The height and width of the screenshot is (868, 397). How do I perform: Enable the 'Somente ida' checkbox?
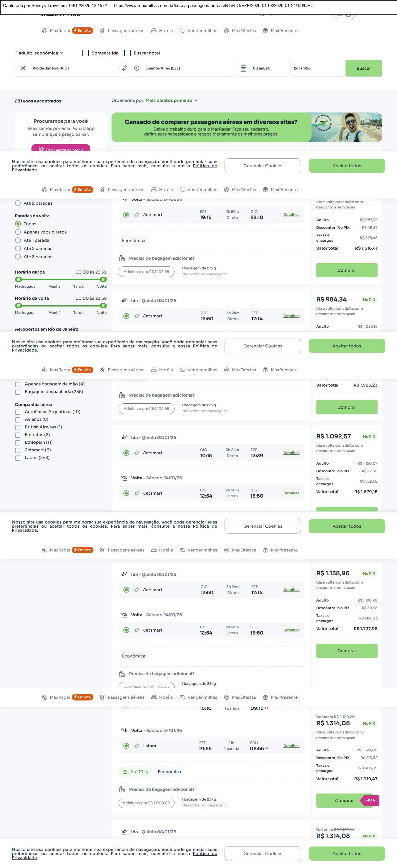tap(86, 53)
